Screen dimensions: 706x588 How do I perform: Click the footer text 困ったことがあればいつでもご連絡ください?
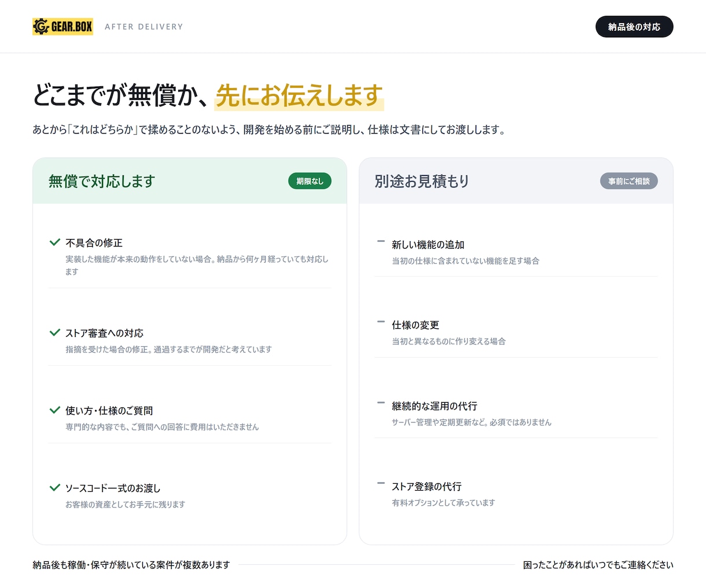(x=598, y=565)
